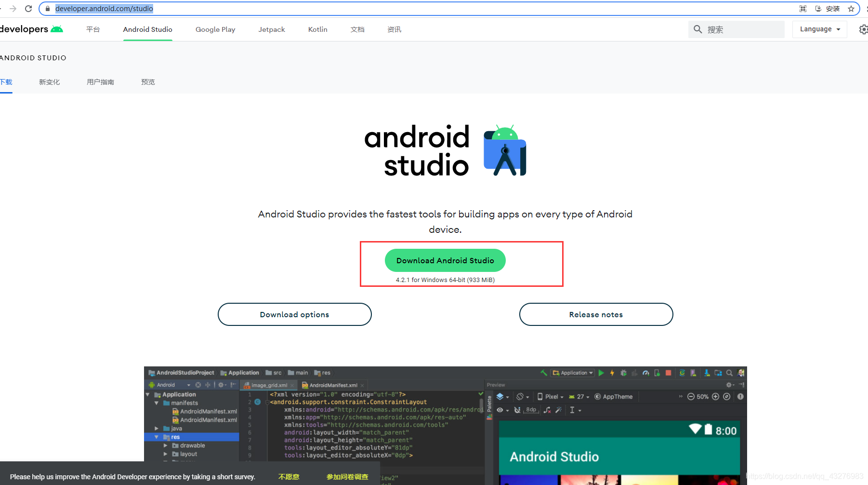Select the Android Studio nav tab
The image size is (868, 485).
(147, 29)
